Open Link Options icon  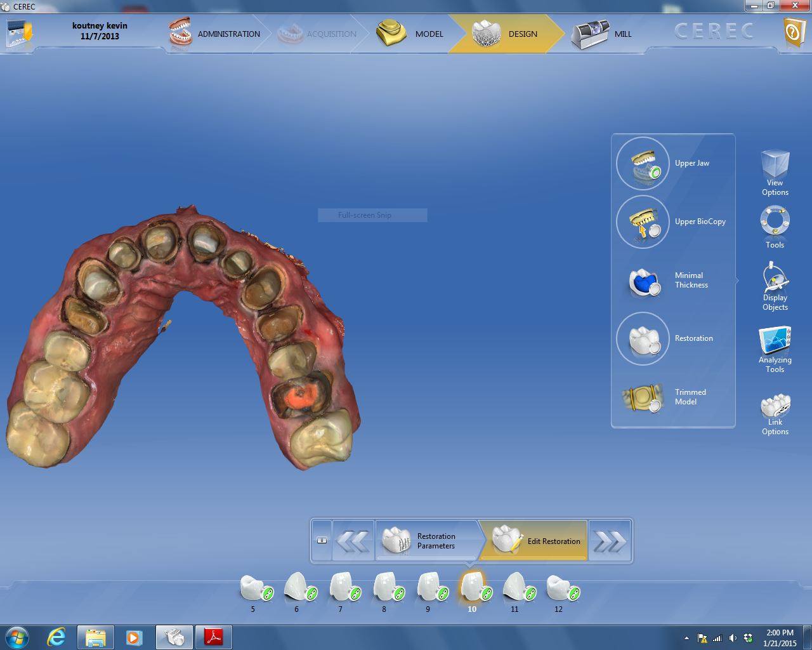click(x=775, y=406)
